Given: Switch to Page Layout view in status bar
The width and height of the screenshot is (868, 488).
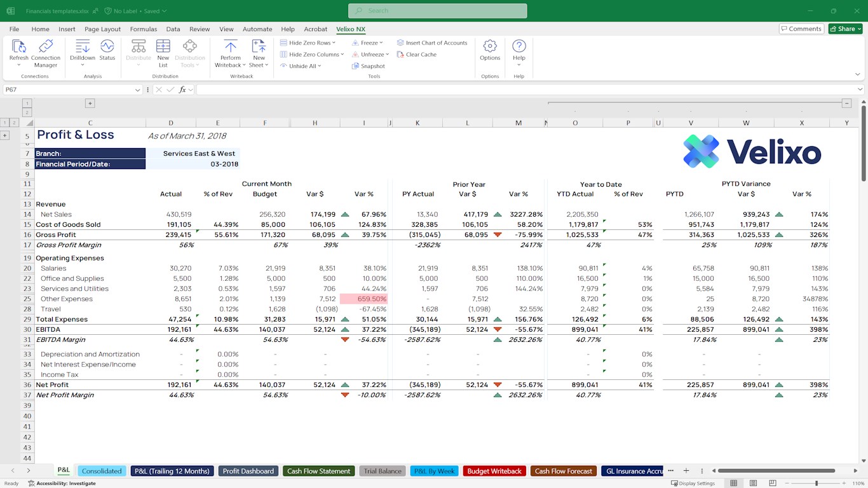Looking at the screenshot, I should 753,484.
